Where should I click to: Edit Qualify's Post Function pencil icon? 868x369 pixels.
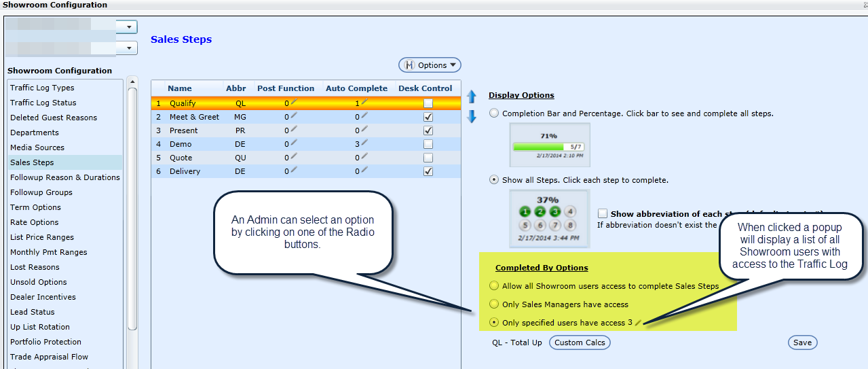click(294, 103)
